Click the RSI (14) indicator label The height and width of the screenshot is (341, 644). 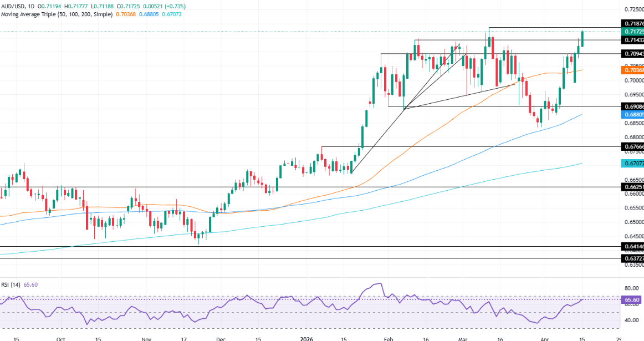pos(12,284)
